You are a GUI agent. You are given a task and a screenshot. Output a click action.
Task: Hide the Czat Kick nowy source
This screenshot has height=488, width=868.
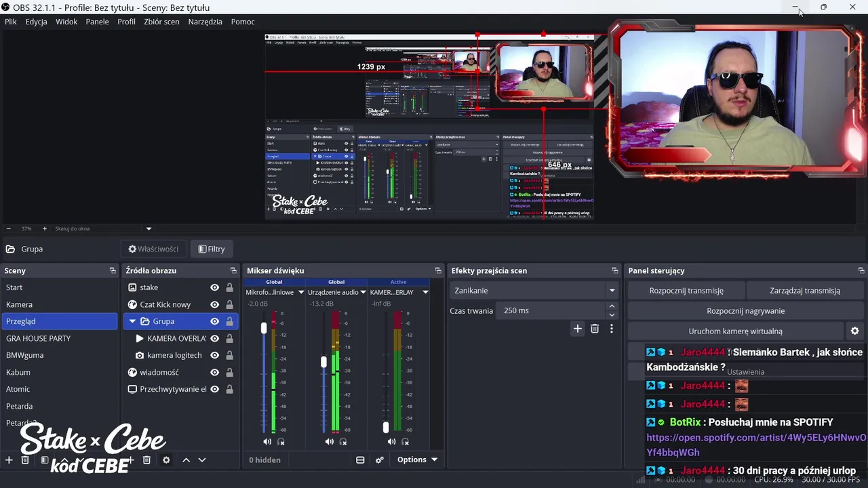click(214, 304)
